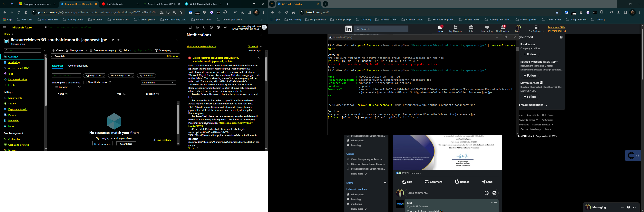Dismiss delete failed notification
Image resolution: width=644 pixels, height=212 pixels.
pos(259,58)
